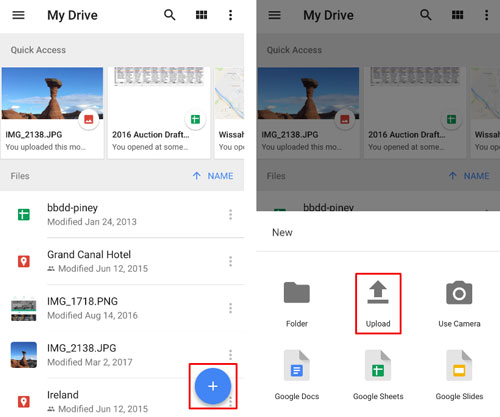Open more options for IMG_2138.JPG file row
The height and width of the screenshot is (417, 500).
[230, 355]
